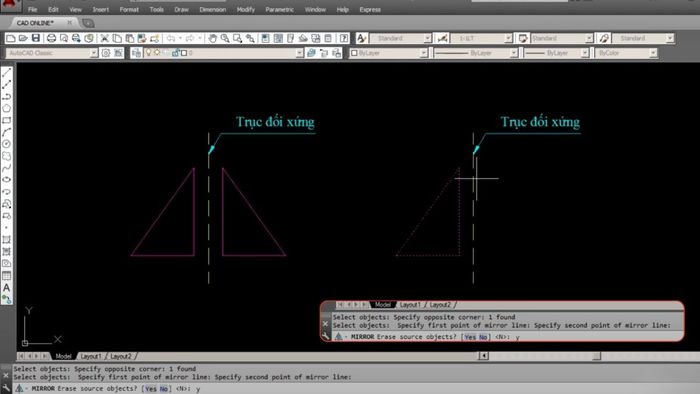The image size is (700, 394).
Task: Click the Open file icon
Action: click(23, 38)
